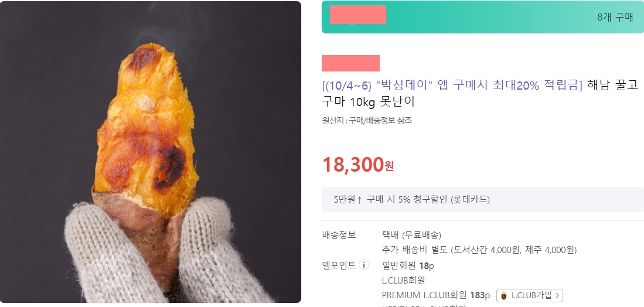This screenshot has width=644, height=307.
Task: Click the info icon beside 엘포인트
Action: click(x=364, y=265)
